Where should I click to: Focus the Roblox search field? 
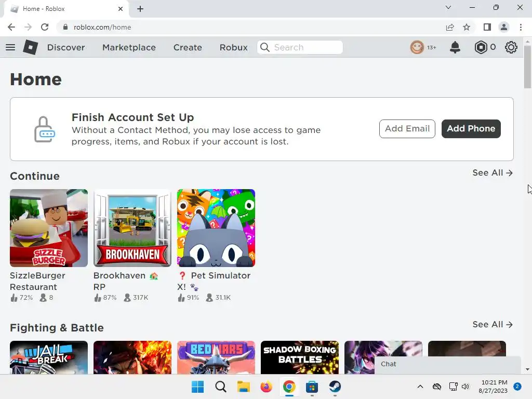click(300, 47)
